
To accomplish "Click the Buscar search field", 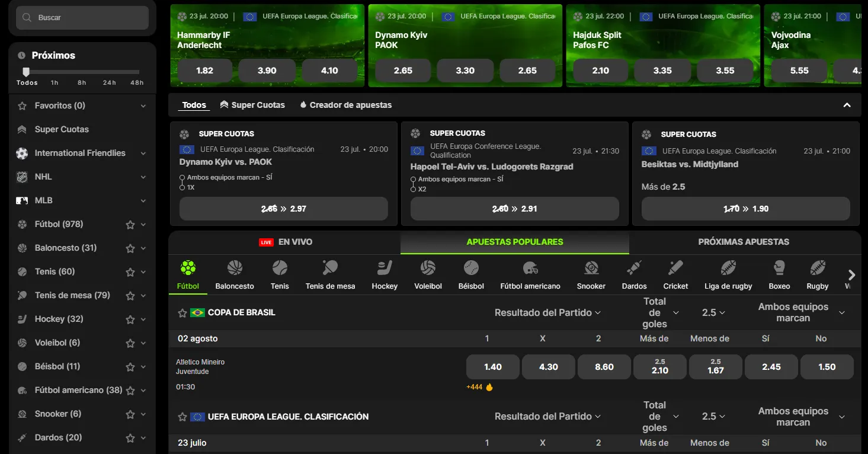I will point(82,18).
